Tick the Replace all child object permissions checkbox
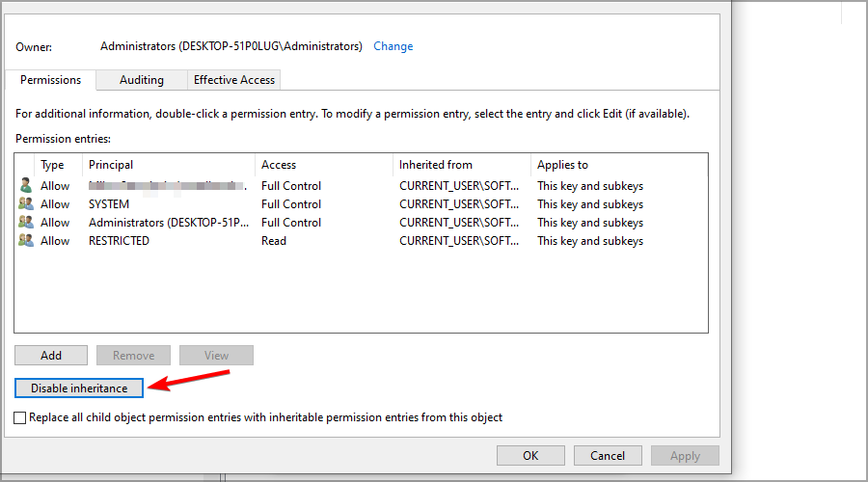The height and width of the screenshot is (482, 868). (x=20, y=417)
